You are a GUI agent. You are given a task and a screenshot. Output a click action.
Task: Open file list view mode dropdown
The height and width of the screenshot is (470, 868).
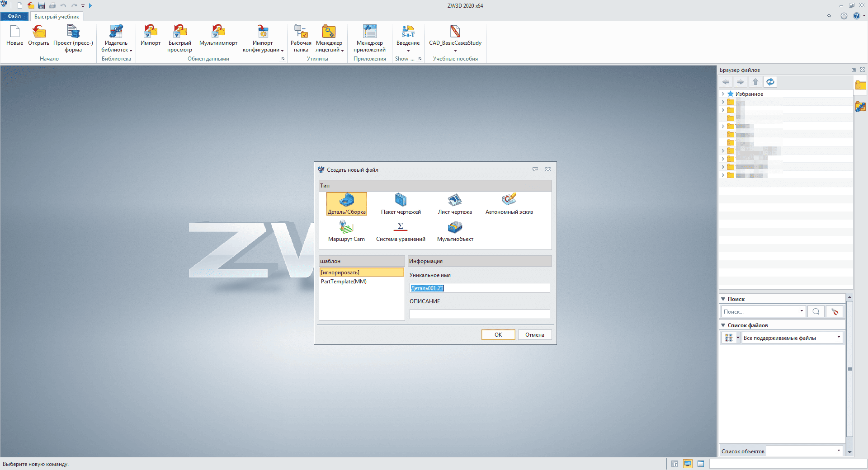click(738, 338)
